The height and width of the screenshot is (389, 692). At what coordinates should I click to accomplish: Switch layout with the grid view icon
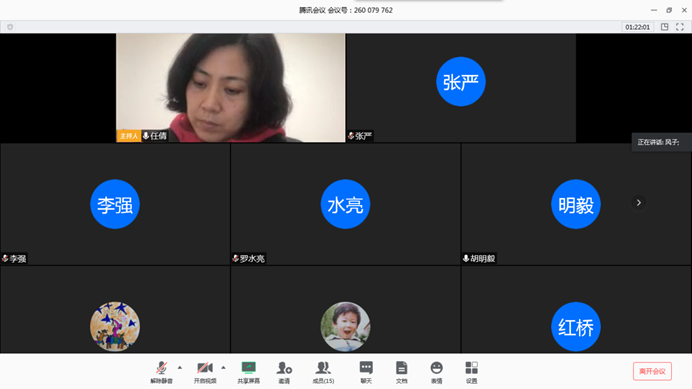click(665, 27)
